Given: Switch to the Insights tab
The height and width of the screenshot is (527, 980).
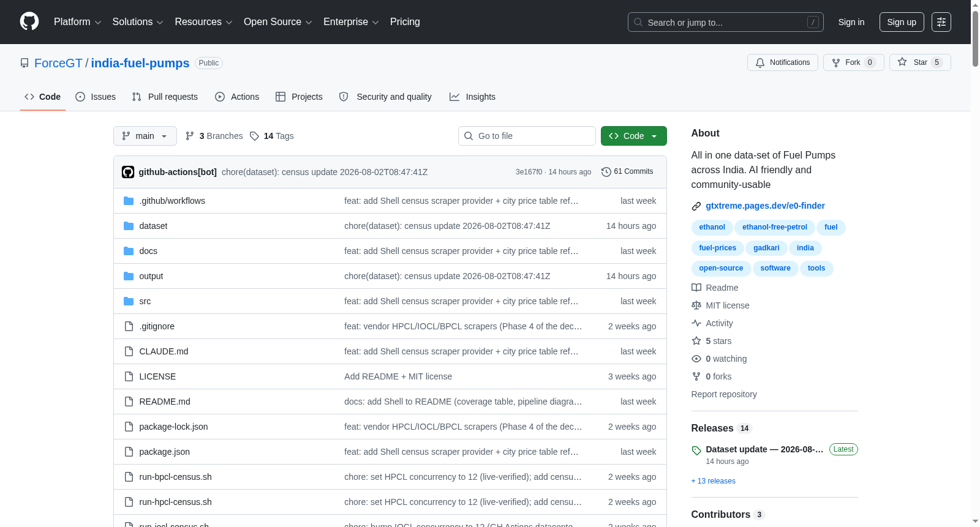Looking at the screenshot, I should [472, 97].
